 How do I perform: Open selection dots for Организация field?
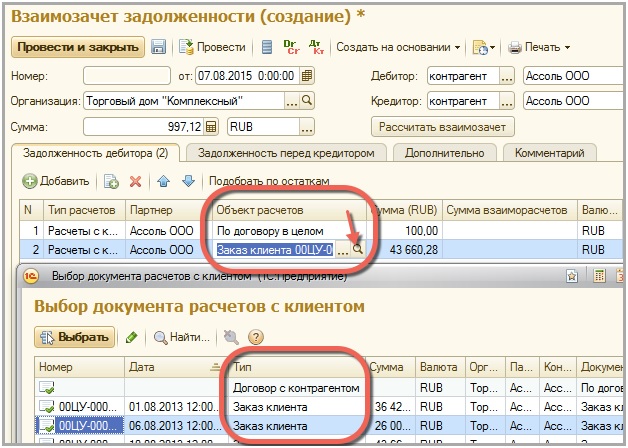pyautogui.click(x=292, y=101)
